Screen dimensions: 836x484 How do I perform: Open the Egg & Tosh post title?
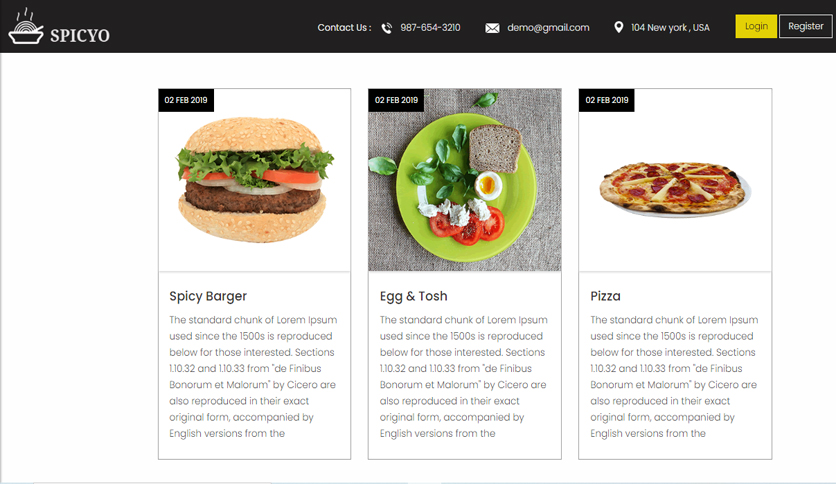coord(414,296)
